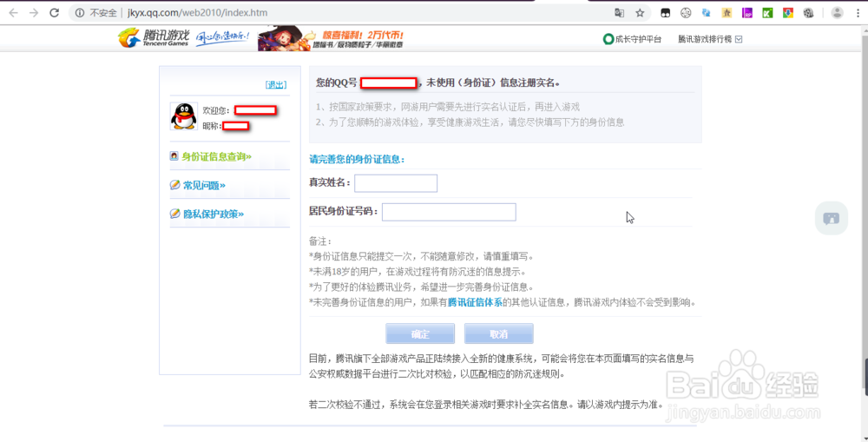
Task: Click the pencil icon beside 隐私保护政策
Action: (x=175, y=214)
